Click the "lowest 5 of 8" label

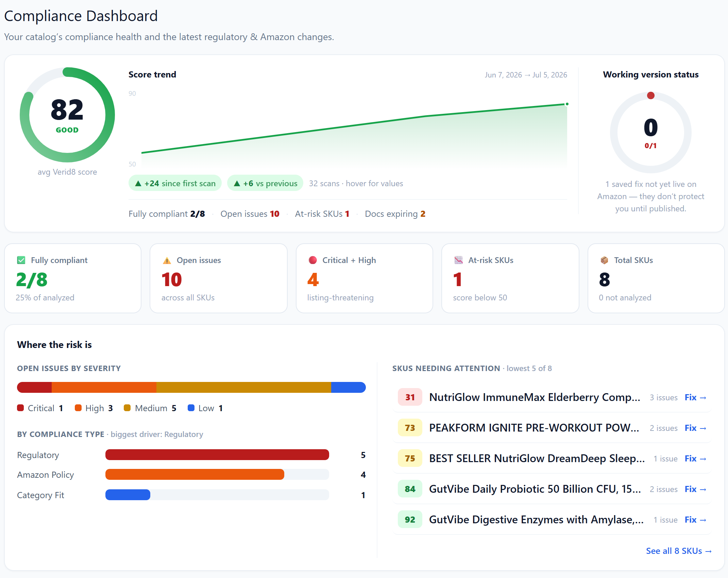529,368
